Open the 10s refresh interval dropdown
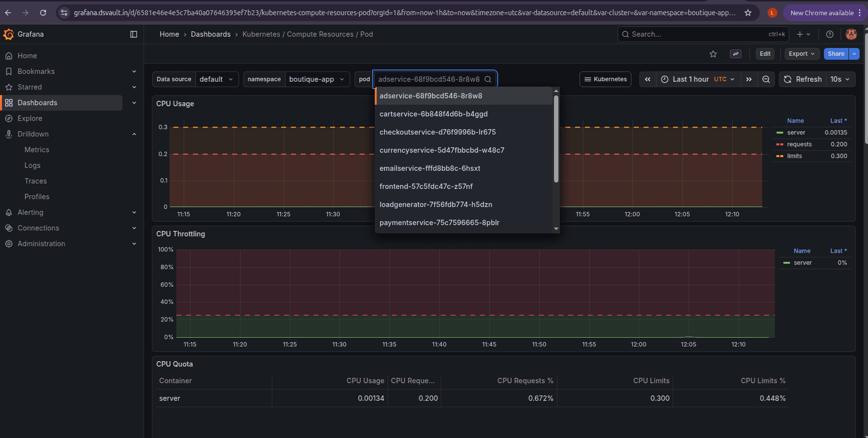The image size is (868, 438). [841, 79]
